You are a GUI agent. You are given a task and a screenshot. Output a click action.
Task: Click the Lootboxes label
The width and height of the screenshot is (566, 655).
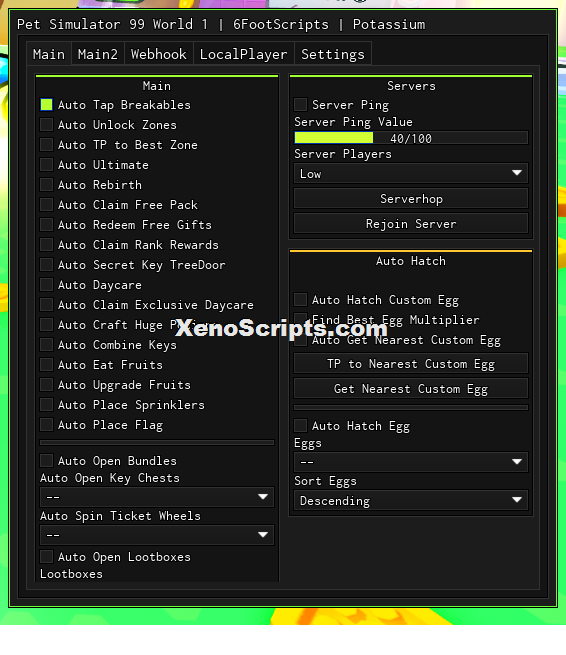point(71,574)
